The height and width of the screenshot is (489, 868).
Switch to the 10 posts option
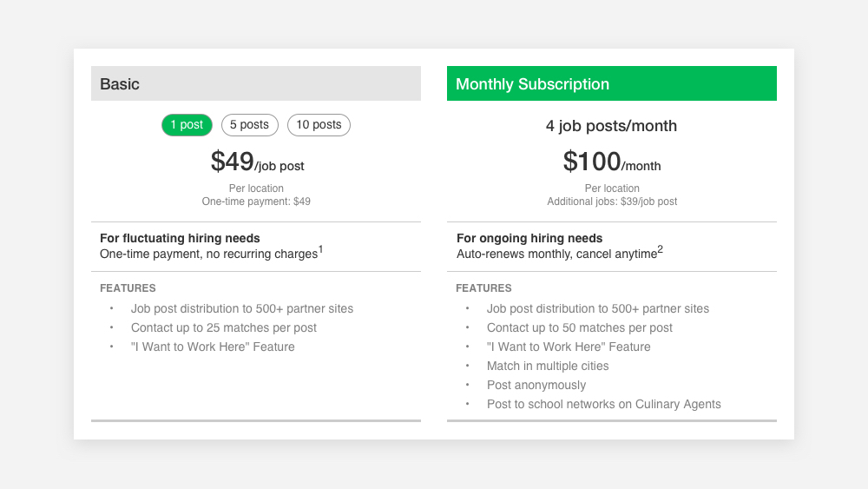(x=319, y=125)
